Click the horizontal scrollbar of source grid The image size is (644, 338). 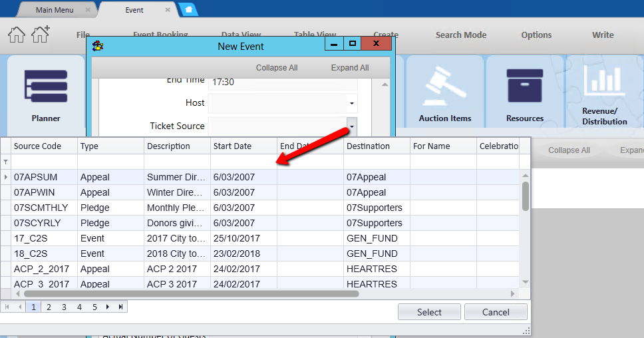(x=192, y=293)
